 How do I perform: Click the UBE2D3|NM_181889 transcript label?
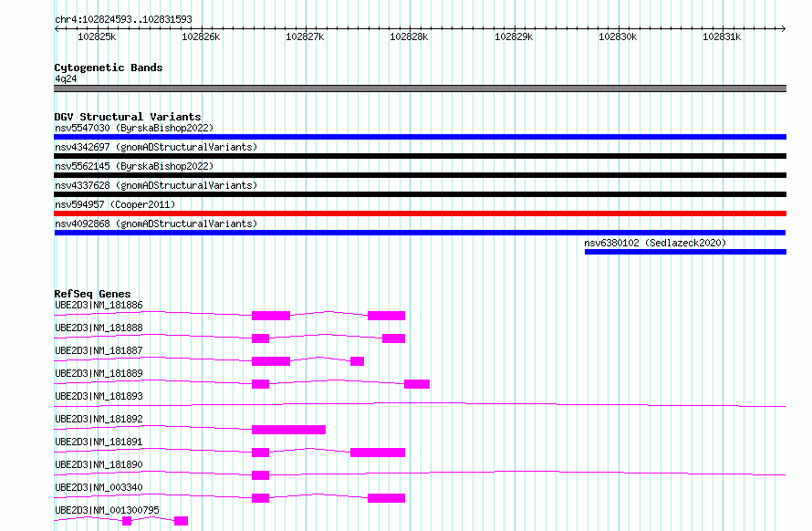tap(99, 373)
